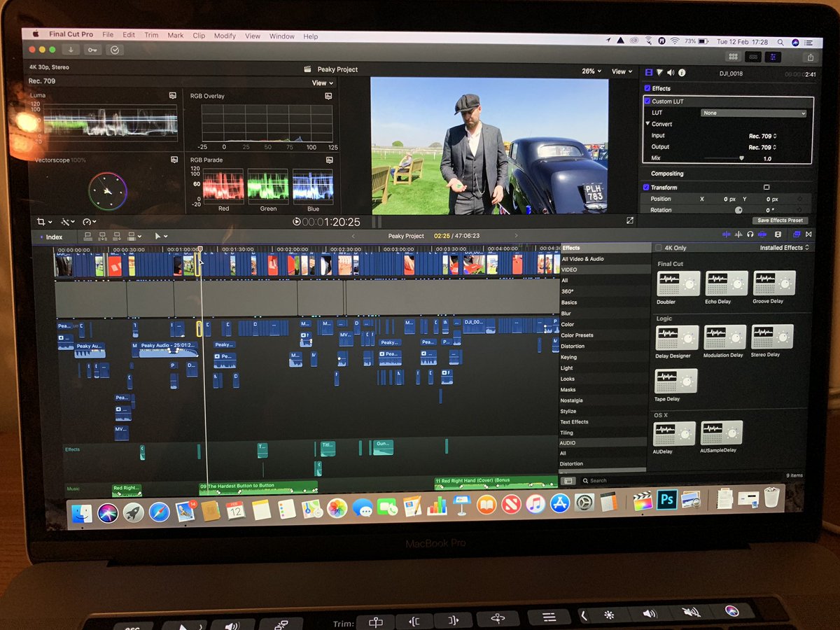Open the enhancements magic wand menu
Image resolution: width=840 pixels, height=630 pixels.
[67, 221]
